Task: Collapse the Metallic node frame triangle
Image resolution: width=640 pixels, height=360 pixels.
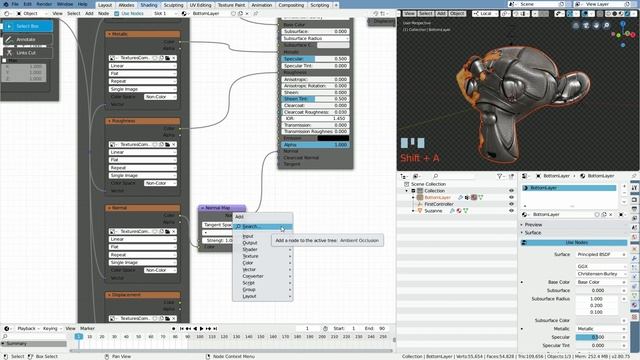Action: click(109, 34)
